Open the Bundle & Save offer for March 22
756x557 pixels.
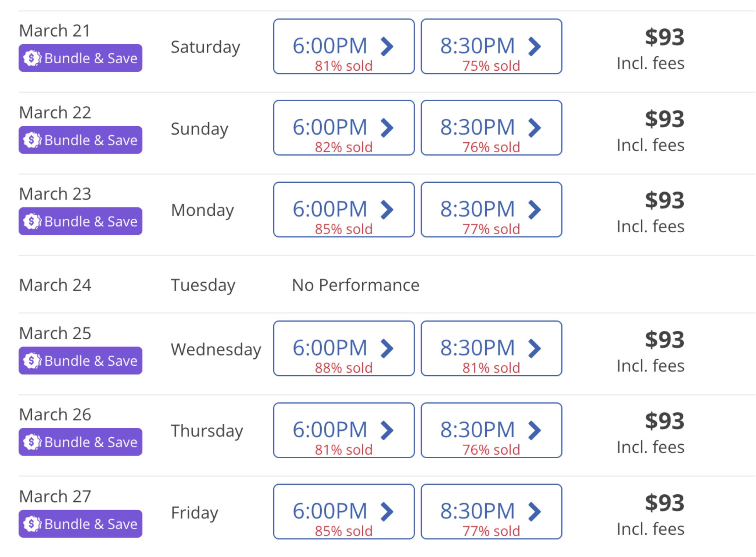(x=80, y=140)
